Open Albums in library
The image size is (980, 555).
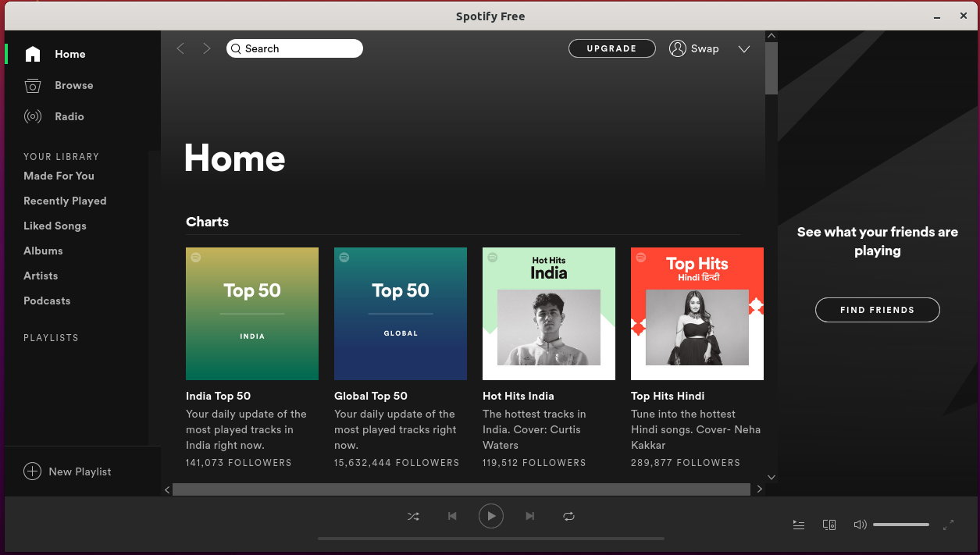coord(43,251)
